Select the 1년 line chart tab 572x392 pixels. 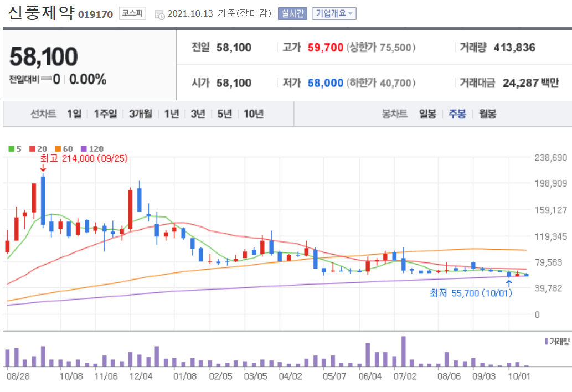(172, 114)
